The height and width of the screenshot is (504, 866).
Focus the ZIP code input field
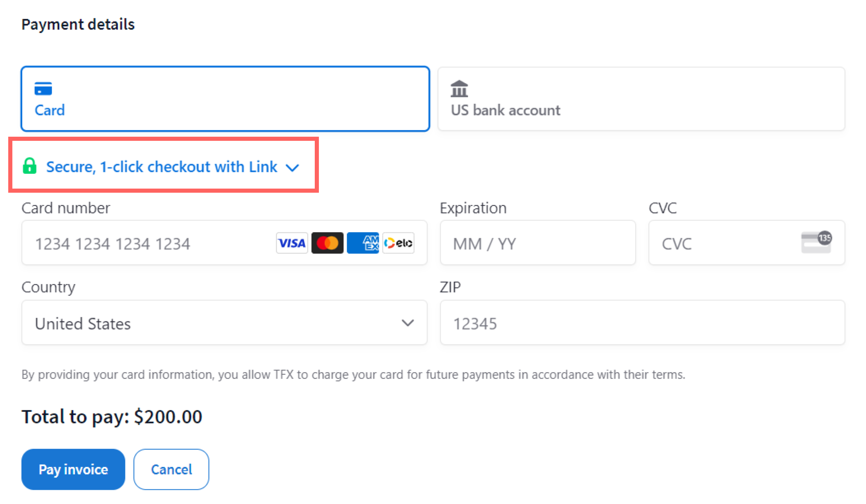click(x=642, y=323)
